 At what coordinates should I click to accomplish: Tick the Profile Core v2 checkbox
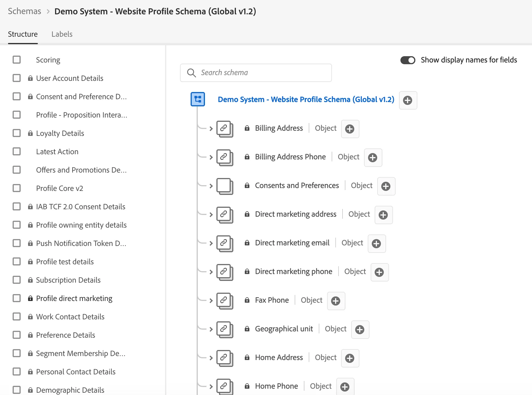[17, 188]
